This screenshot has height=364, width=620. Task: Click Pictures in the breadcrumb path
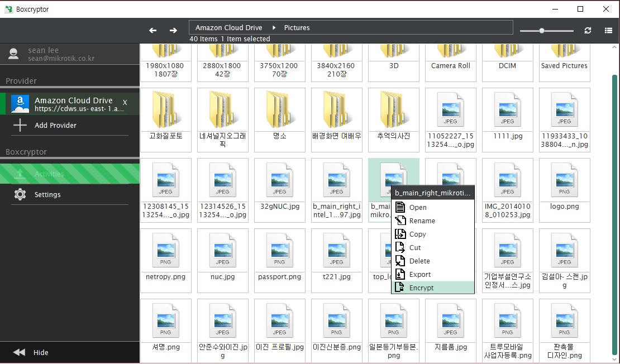[x=297, y=28]
